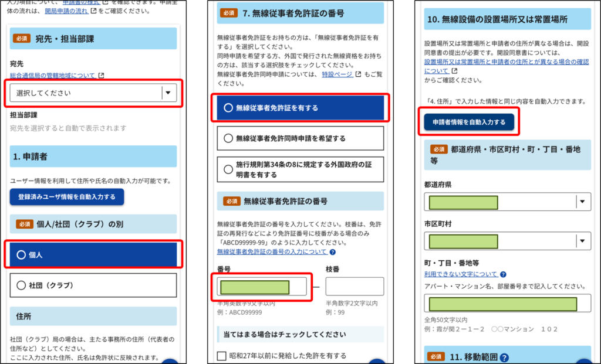The height and width of the screenshot is (364, 601).
Task: Click the 町・丁目・番地等 address field
Action: click(x=507, y=304)
